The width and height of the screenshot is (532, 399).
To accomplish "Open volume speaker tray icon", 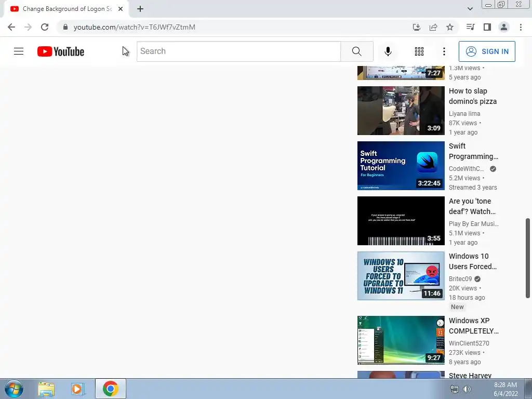I will [467, 389].
